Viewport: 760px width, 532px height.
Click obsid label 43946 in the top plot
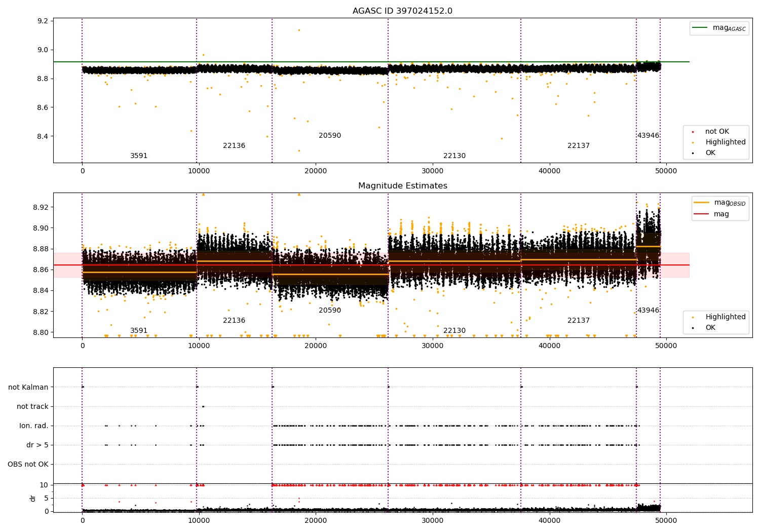click(x=648, y=136)
